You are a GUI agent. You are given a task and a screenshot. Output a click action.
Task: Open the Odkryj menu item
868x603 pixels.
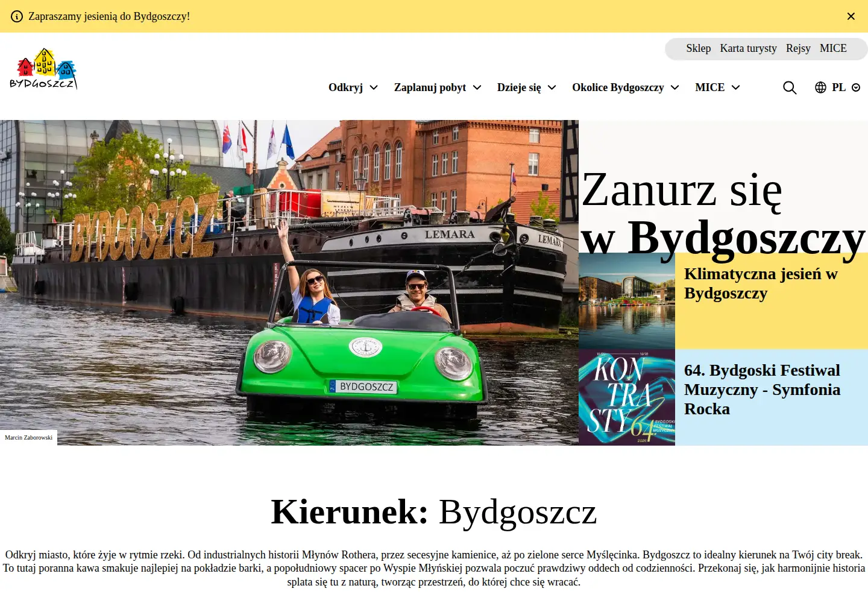tap(345, 87)
